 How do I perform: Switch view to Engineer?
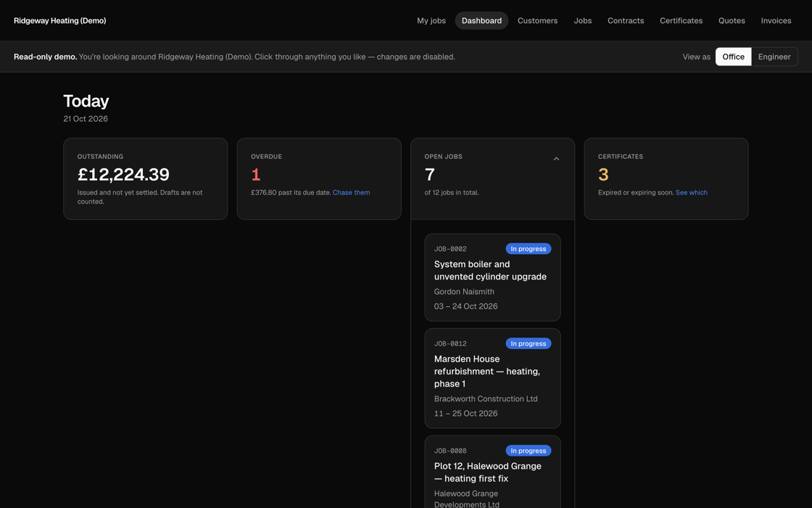pos(774,57)
